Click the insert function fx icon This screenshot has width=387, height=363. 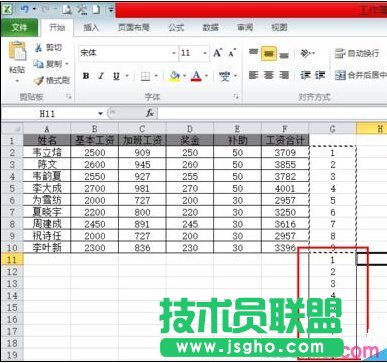click(x=150, y=113)
